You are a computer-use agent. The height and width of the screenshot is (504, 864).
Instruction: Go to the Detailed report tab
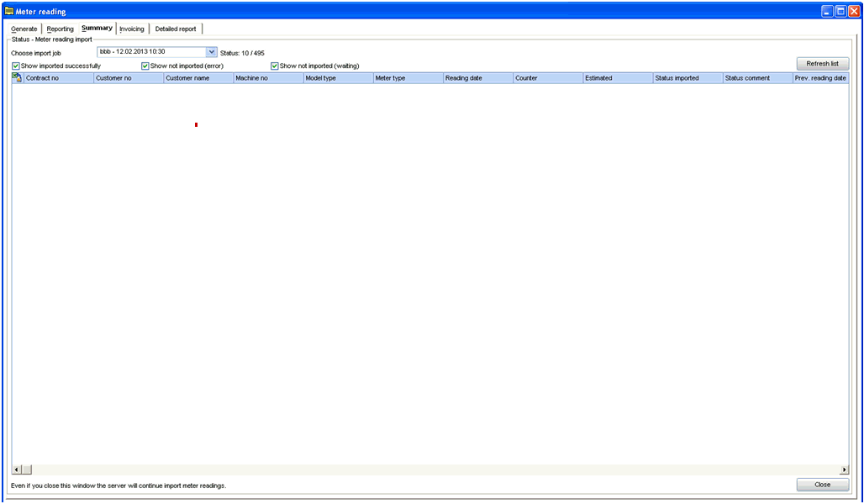pos(176,29)
